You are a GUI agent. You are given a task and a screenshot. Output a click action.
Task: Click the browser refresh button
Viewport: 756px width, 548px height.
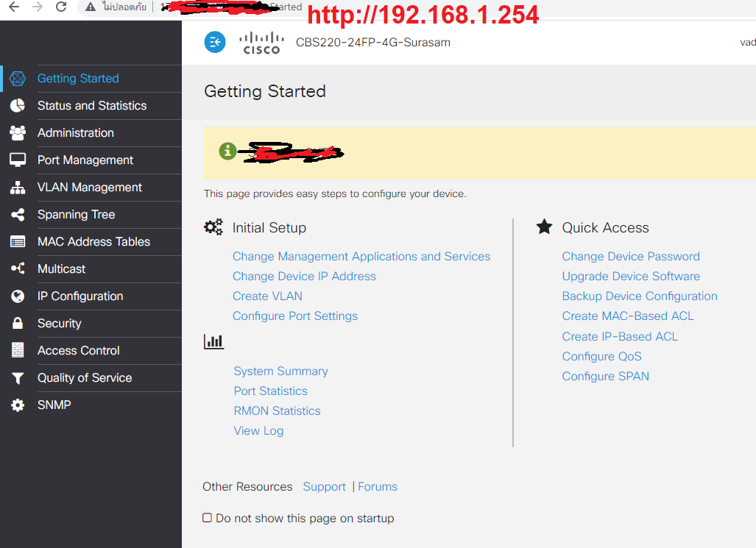click(x=60, y=8)
